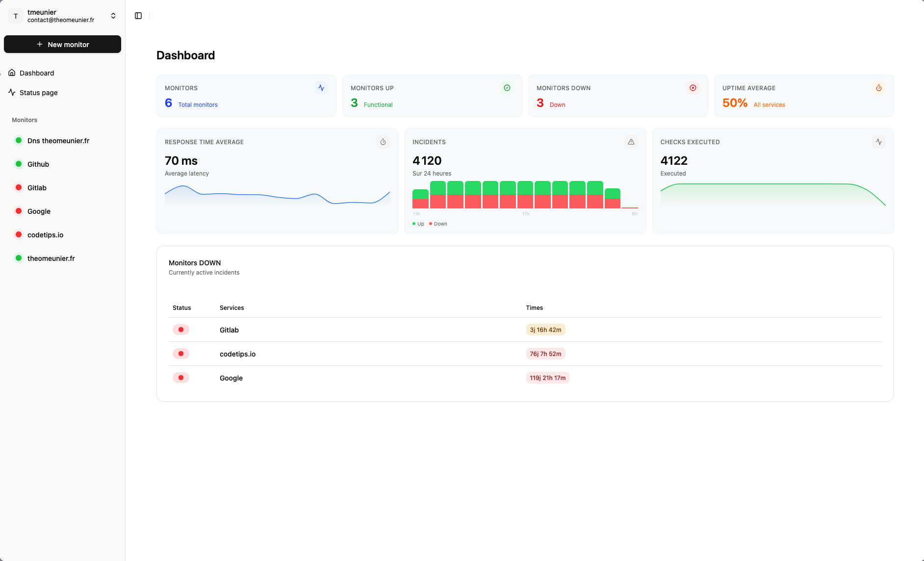The height and width of the screenshot is (561, 924).
Task: Click the 'Functional' label
Action: 378,105
